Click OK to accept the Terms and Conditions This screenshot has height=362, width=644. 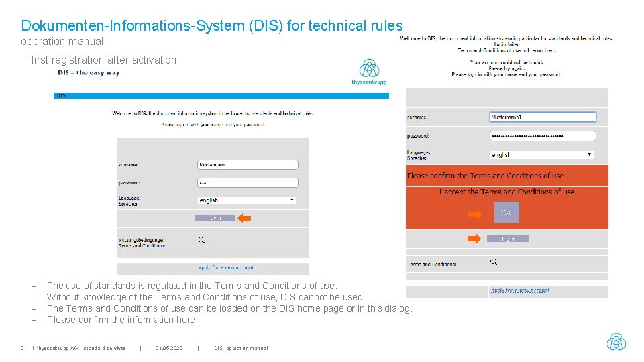coord(506,213)
